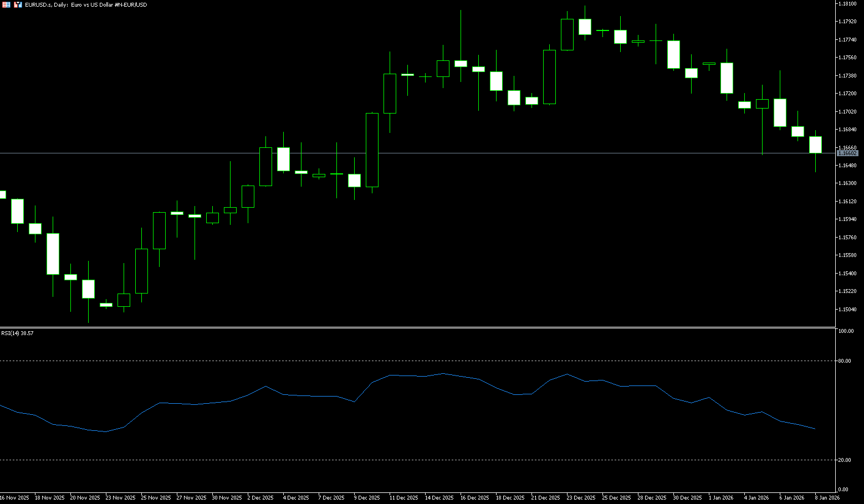This screenshot has width=864, height=504.
Task: Click the 80.00 level on the RSI scale
Action: click(x=845, y=361)
